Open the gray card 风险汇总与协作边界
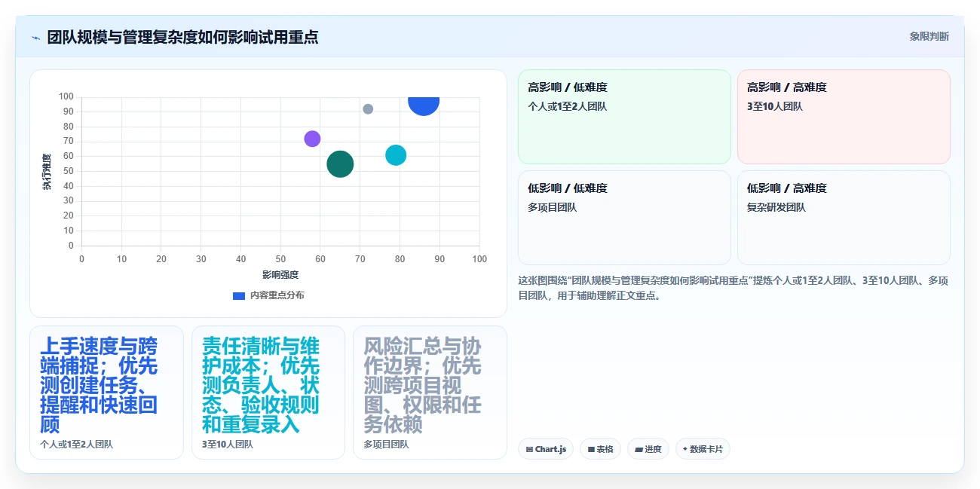Viewport: 980px width, 489px height. (430, 392)
